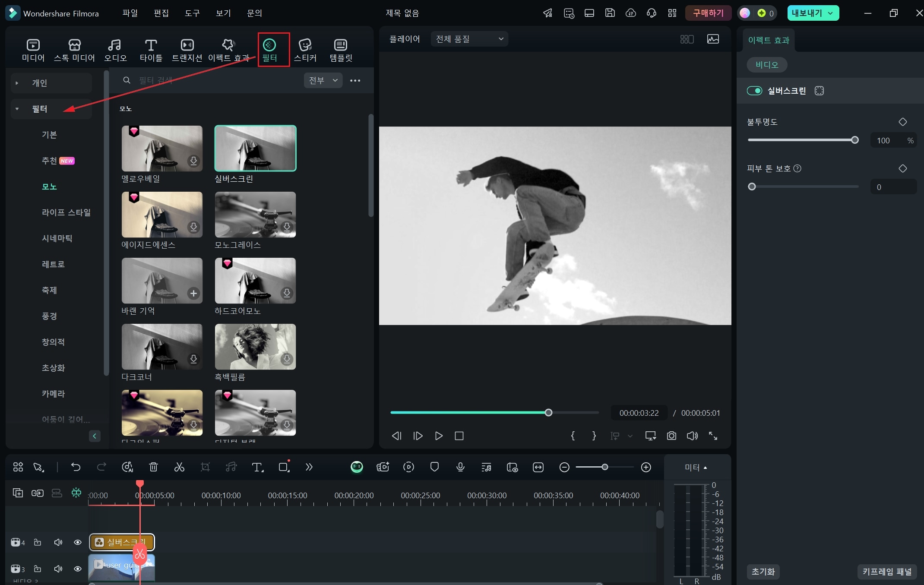
Task: Open the 편집 menu
Action: 161,13
